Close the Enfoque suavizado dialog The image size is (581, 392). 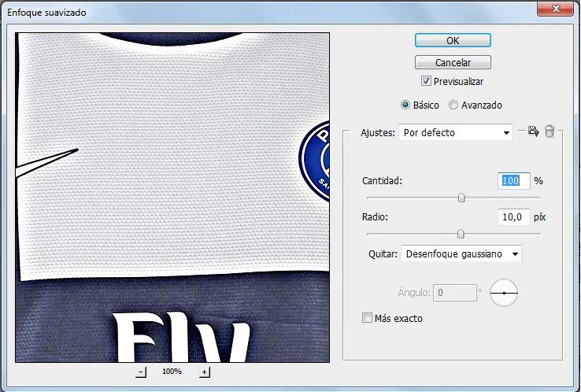pos(556,9)
